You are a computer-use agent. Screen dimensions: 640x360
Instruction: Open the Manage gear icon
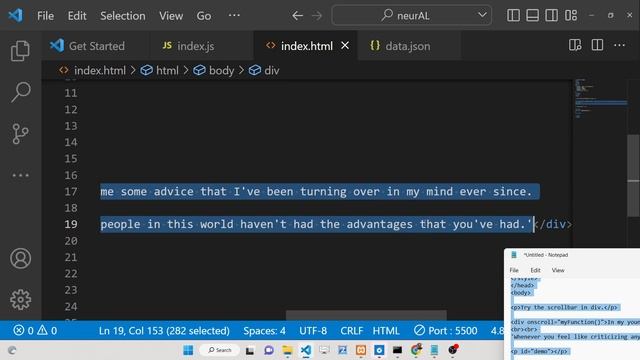(20, 300)
